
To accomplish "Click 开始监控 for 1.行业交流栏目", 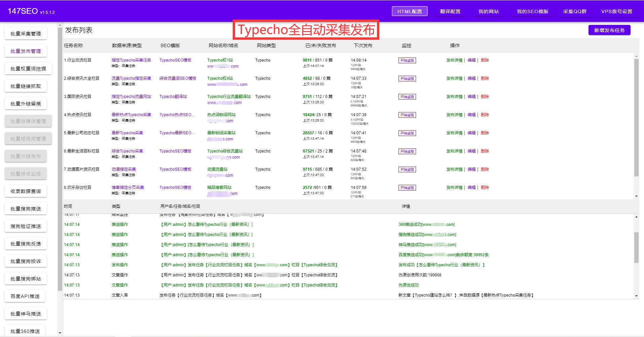I will (x=407, y=61).
